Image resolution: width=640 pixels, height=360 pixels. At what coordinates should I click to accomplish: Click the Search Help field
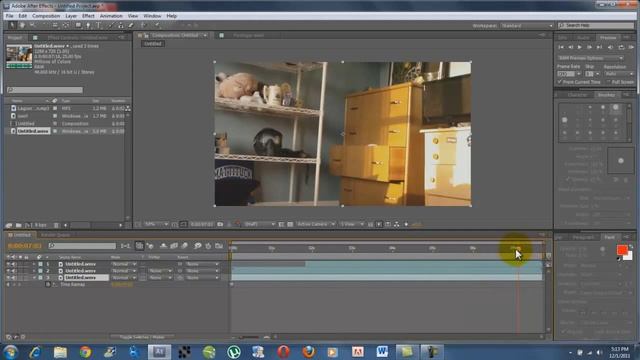(596, 26)
